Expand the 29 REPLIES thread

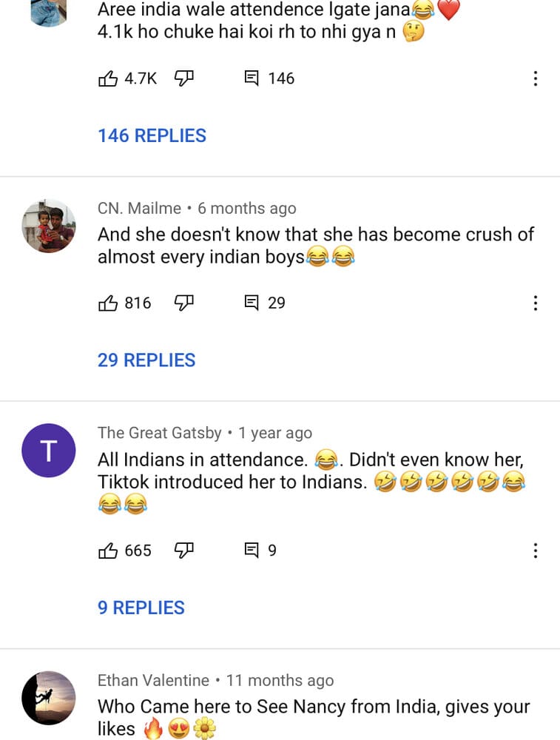146,360
